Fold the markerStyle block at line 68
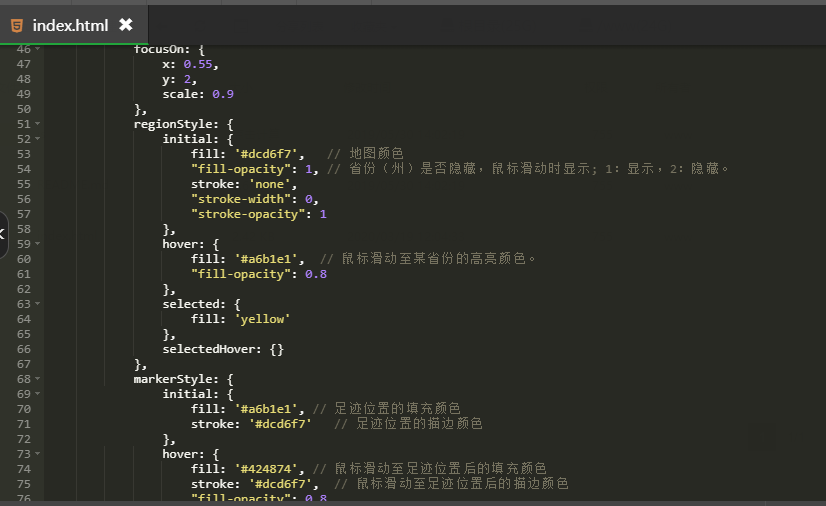Viewport: 826px width, 506px height. [x=38, y=379]
